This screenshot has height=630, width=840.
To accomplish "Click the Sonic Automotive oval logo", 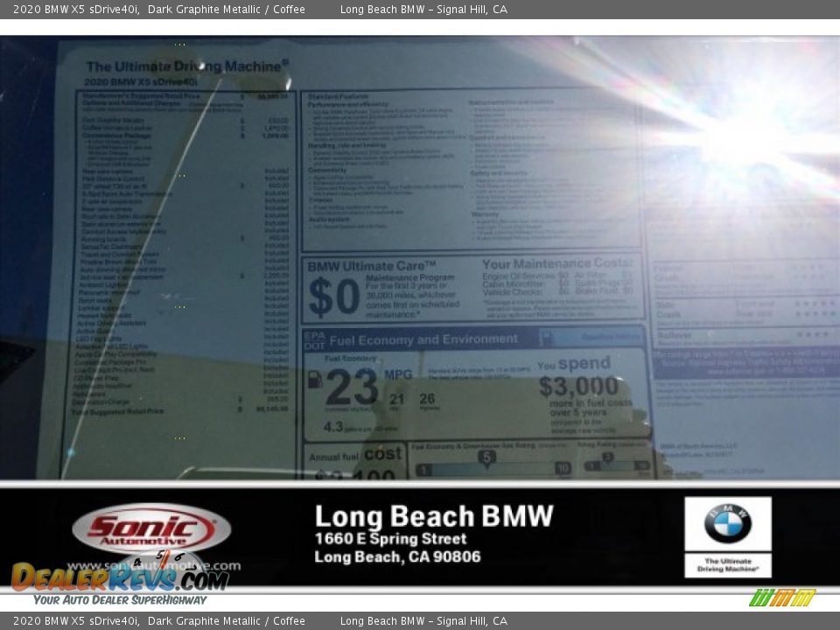I will [151, 528].
